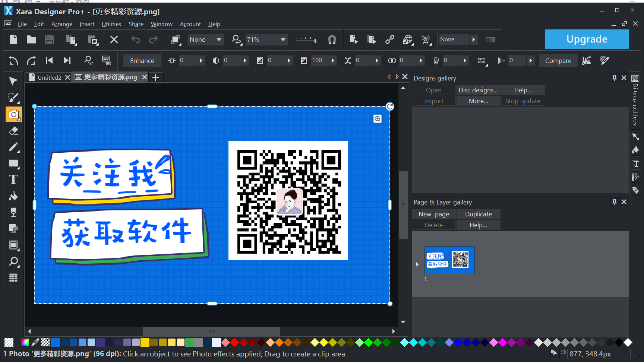Image resolution: width=644 pixels, height=362 pixels.
Task: Rotate photo clockwise
Action: [x=31, y=60]
